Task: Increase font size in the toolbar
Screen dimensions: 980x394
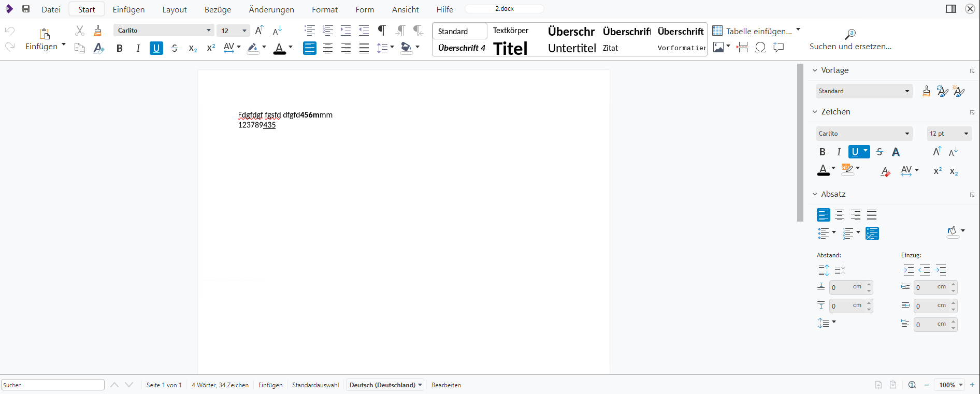Action: 260,31
